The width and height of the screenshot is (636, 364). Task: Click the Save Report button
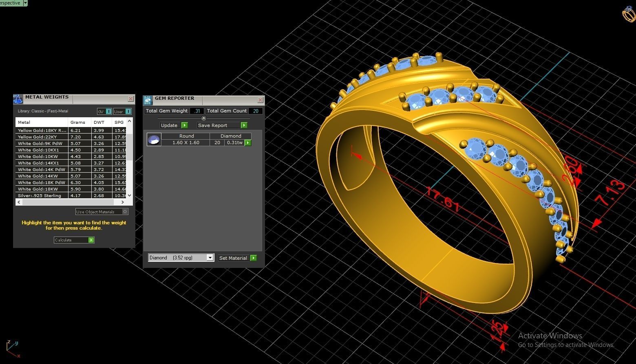pyautogui.click(x=222, y=125)
